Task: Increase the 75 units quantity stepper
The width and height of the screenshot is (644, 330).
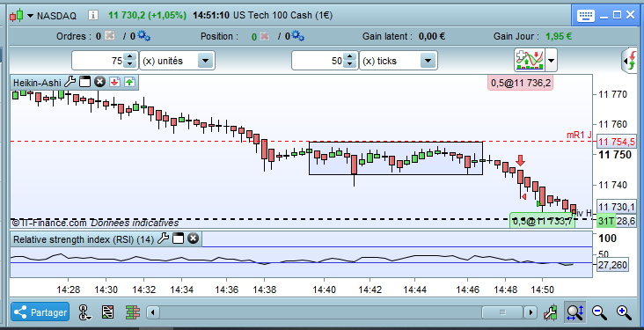Action: tap(130, 57)
